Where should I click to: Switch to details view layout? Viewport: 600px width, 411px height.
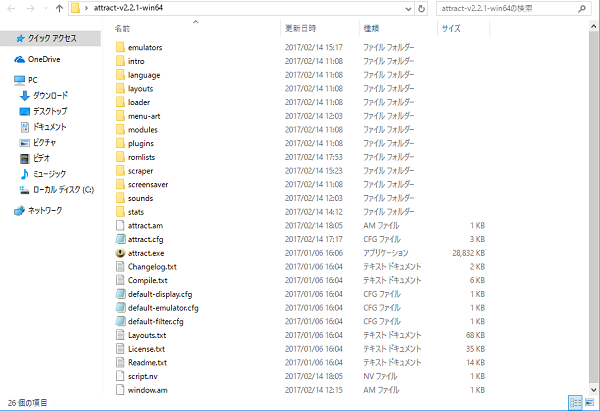575,403
